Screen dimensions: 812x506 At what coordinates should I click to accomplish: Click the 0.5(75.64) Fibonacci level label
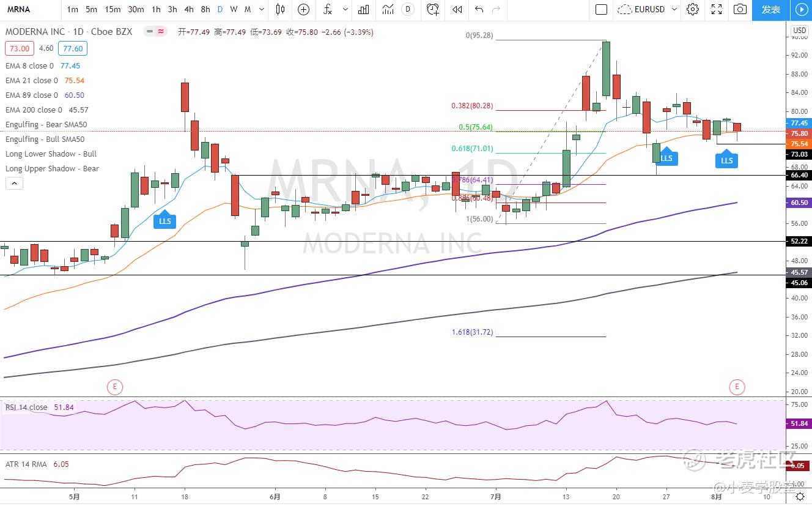(x=476, y=127)
